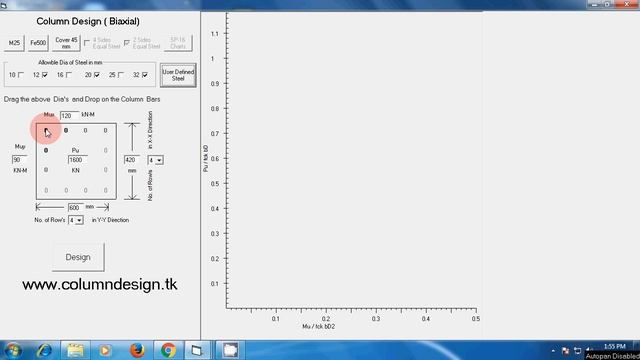
Task: Select the top-left corner bar in column section
Action: click(x=46, y=131)
